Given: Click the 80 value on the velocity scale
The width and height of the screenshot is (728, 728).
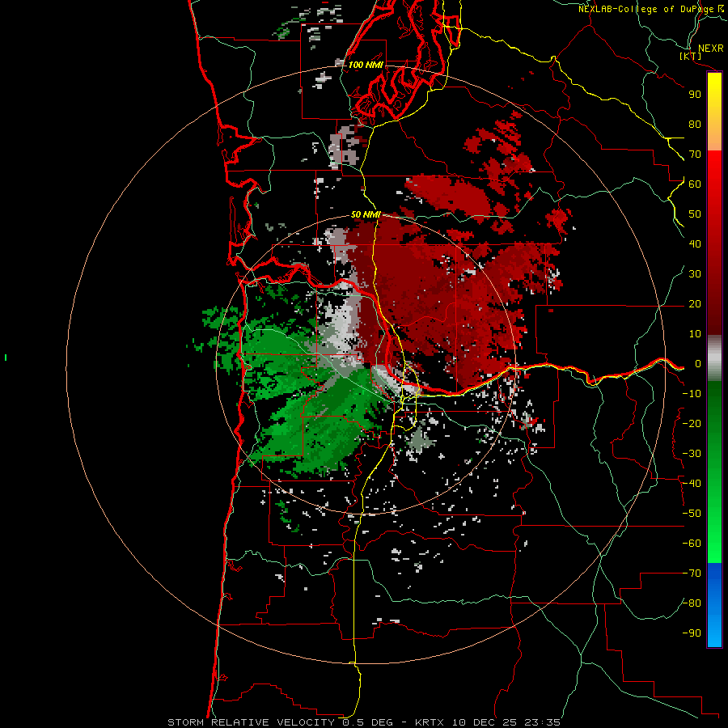Looking at the screenshot, I should coord(695,124).
